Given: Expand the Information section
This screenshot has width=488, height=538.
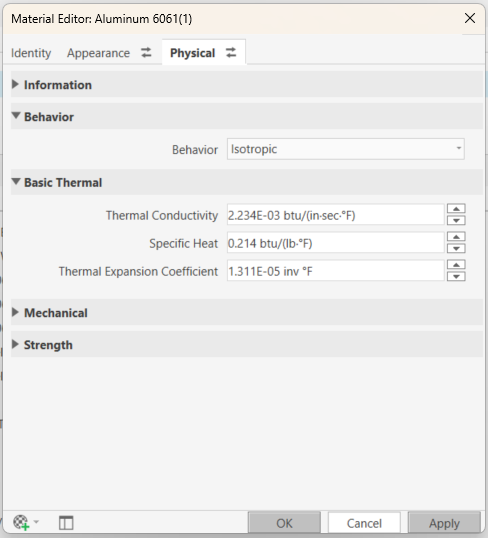Looking at the screenshot, I should pos(247,84).
